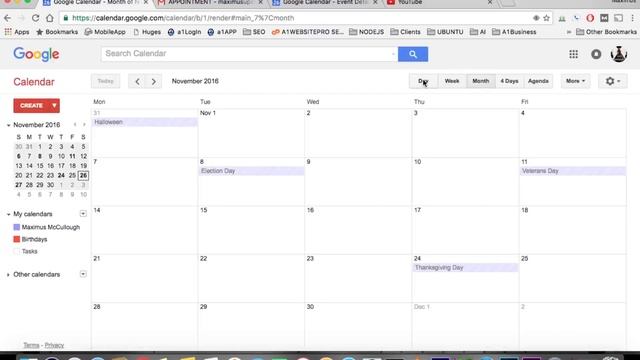
Task: Show overflow bookmarks chevron
Action: point(569,32)
